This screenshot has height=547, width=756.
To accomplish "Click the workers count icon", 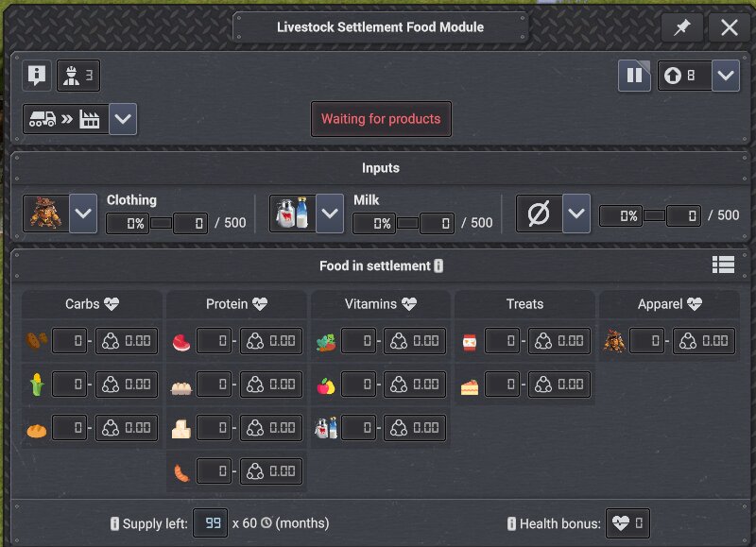I will [x=78, y=76].
